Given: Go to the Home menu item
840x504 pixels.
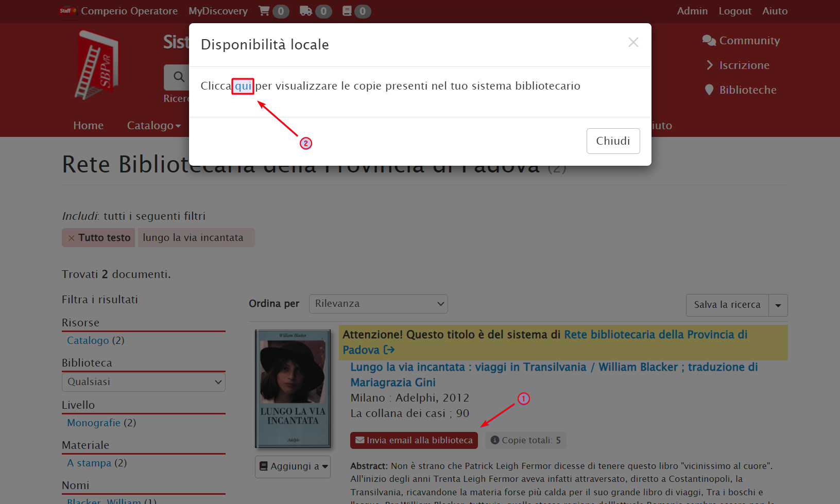Looking at the screenshot, I should pos(88,126).
